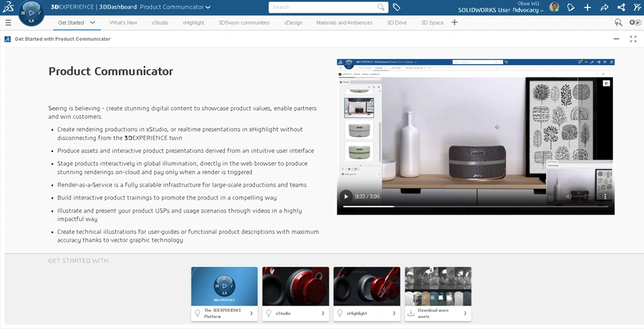Click the top-right tools icon
Viewport: 644px width, 329px height.
[637, 7]
